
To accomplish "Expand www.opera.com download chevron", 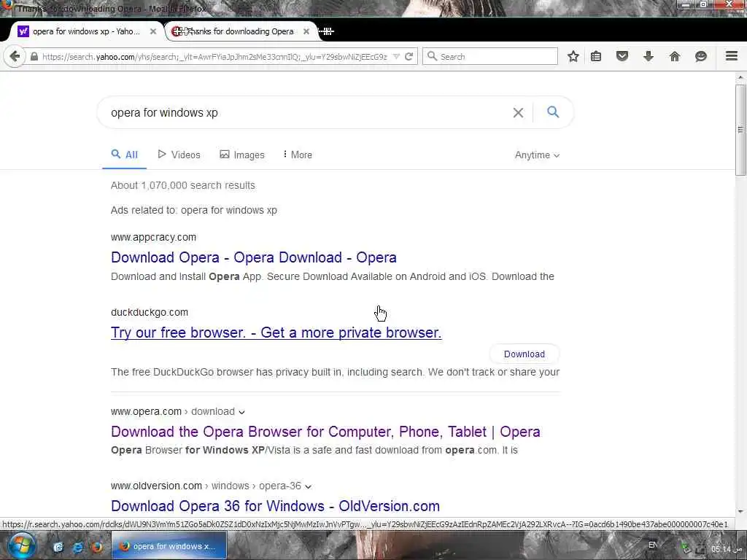I will 242,412.
